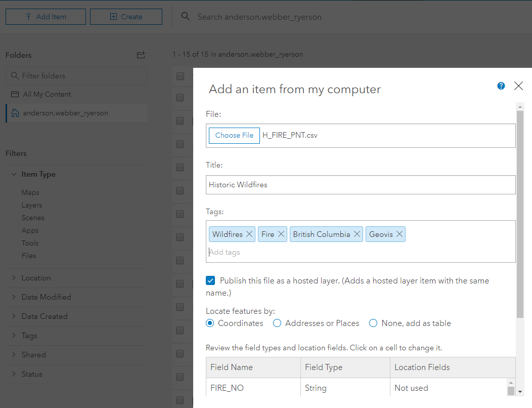Click the Choose File button
The height and width of the screenshot is (408, 532).
(x=234, y=136)
